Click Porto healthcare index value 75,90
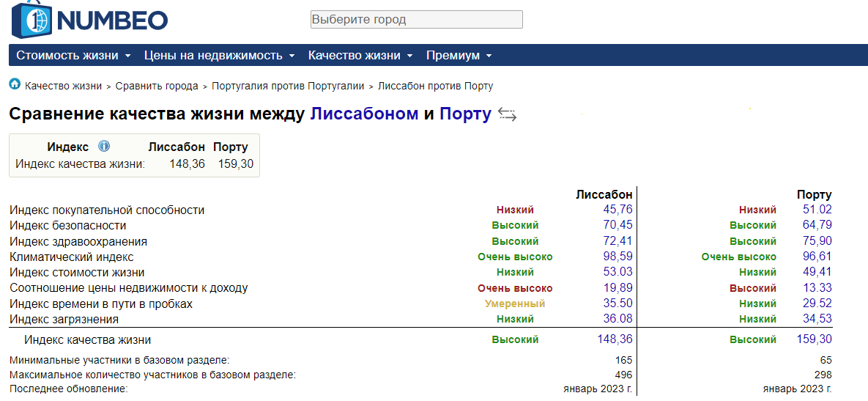Screen dimensions: 868x401 coord(817,241)
